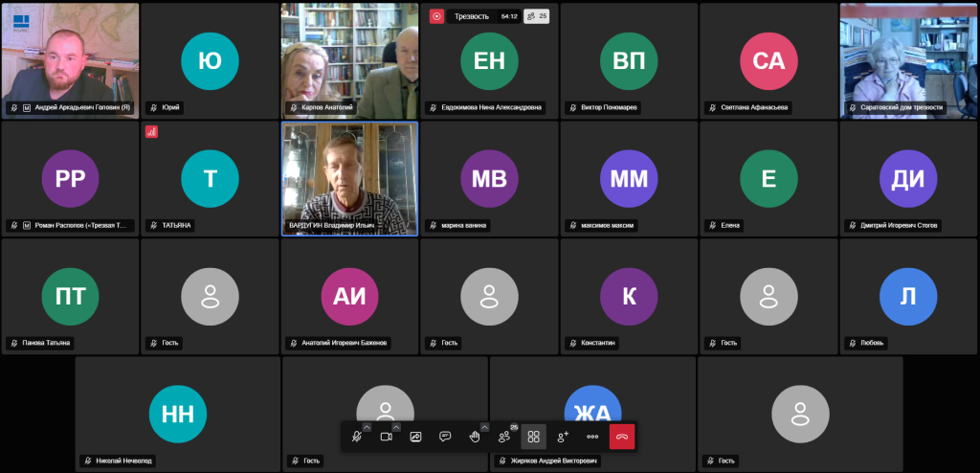Expand reactions arrow beside raise hand
The height and width of the screenshot is (473, 980).
pyautogui.click(x=484, y=427)
